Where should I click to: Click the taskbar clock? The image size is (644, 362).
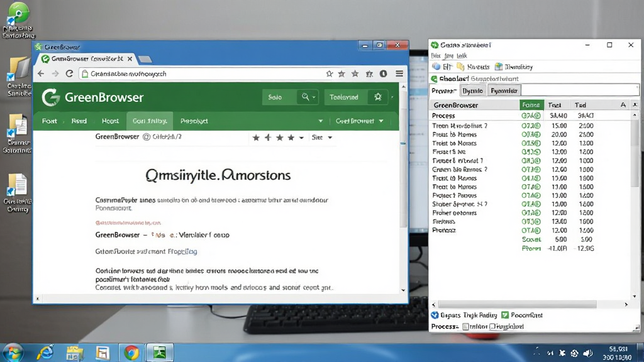tap(618, 353)
